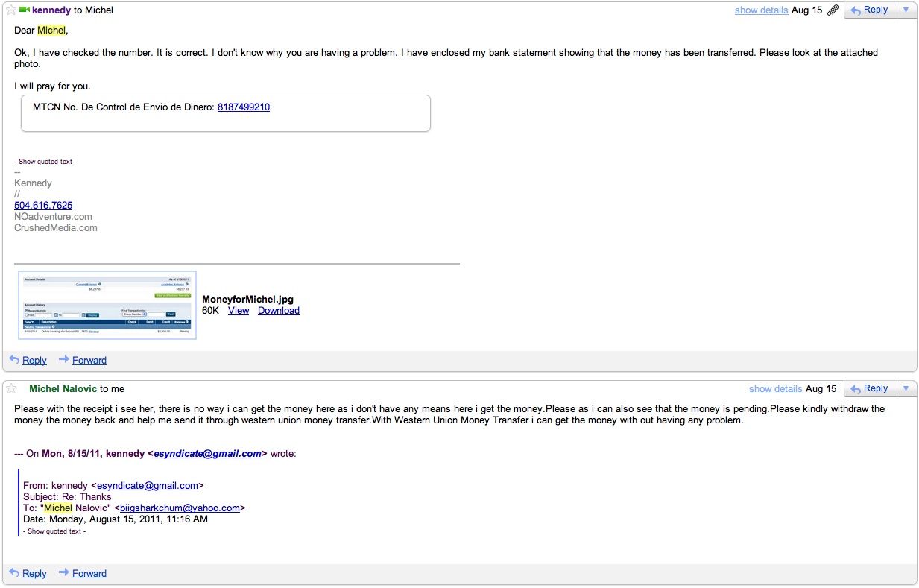Click the View link for MoneyforMichel.jpg
This screenshot has height=588, width=919.
[x=239, y=311]
